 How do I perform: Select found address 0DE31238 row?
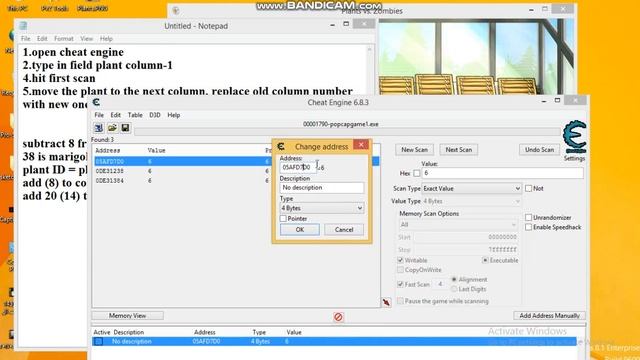tap(182, 171)
